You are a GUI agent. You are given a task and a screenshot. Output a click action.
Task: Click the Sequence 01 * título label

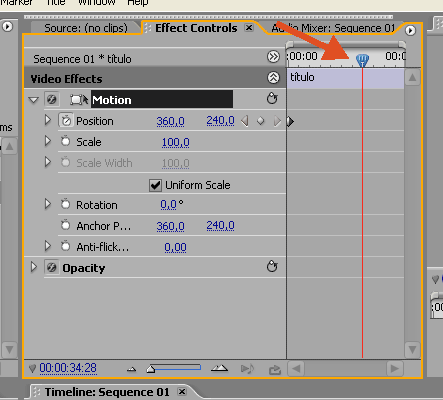point(82,59)
